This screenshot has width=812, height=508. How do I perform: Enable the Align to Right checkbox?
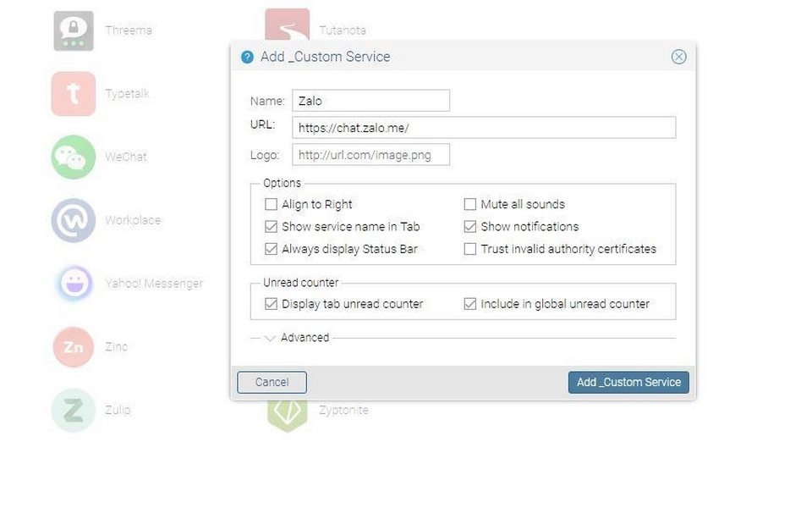click(272, 204)
